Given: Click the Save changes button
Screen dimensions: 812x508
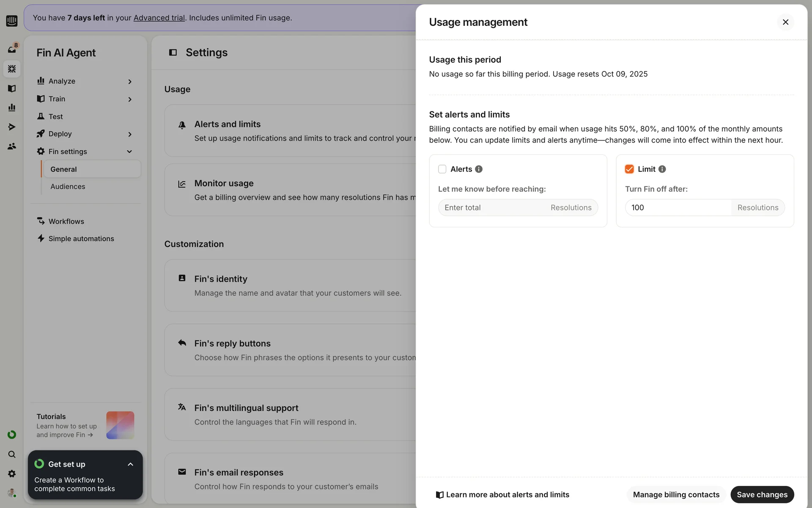Looking at the screenshot, I should (x=762, y=494).
